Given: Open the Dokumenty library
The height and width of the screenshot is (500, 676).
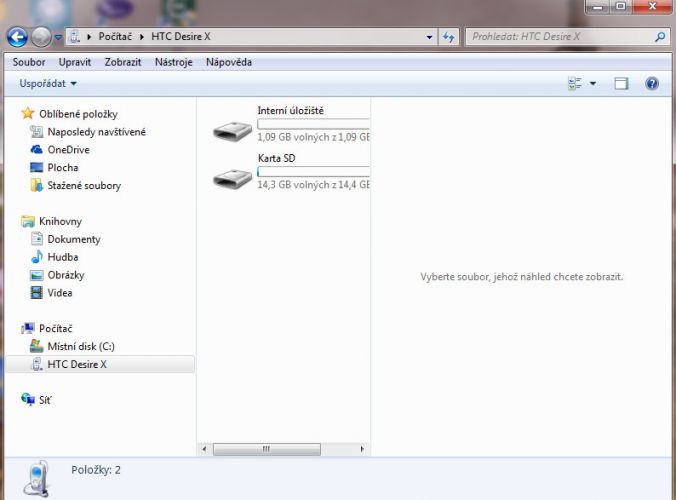Looking at the screenshot, I should point(74,239).
